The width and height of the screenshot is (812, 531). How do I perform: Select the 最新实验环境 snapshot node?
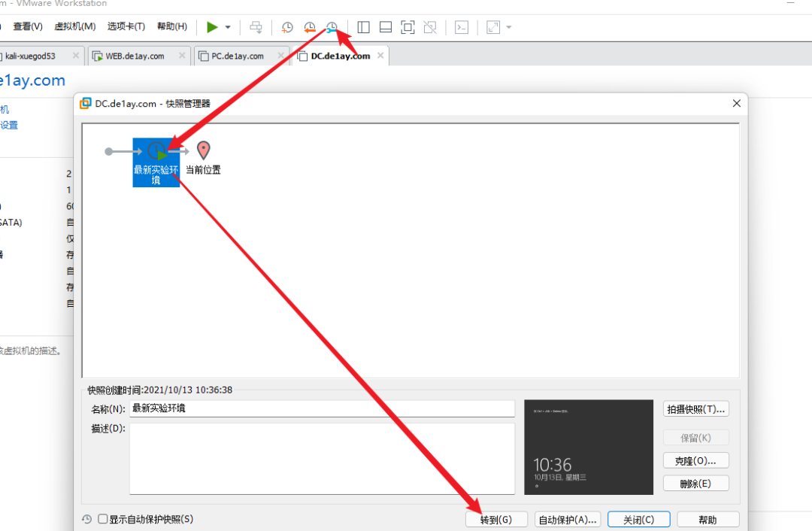(x=156, y=162)
